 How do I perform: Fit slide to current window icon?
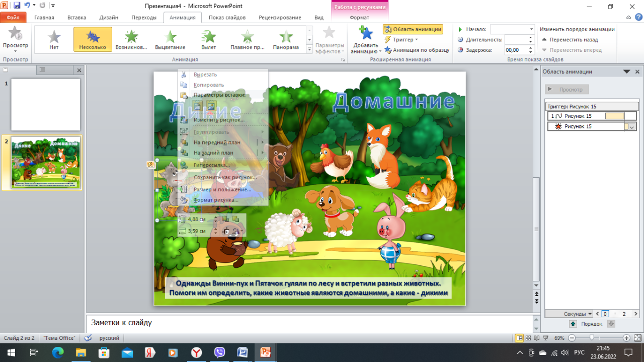(x=637, y=338)
